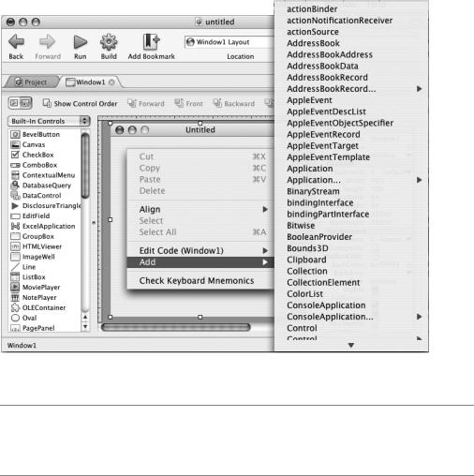Select the DatabaseQuery control icon
This screenshot has height=476, width=474.
click(15, 186)
